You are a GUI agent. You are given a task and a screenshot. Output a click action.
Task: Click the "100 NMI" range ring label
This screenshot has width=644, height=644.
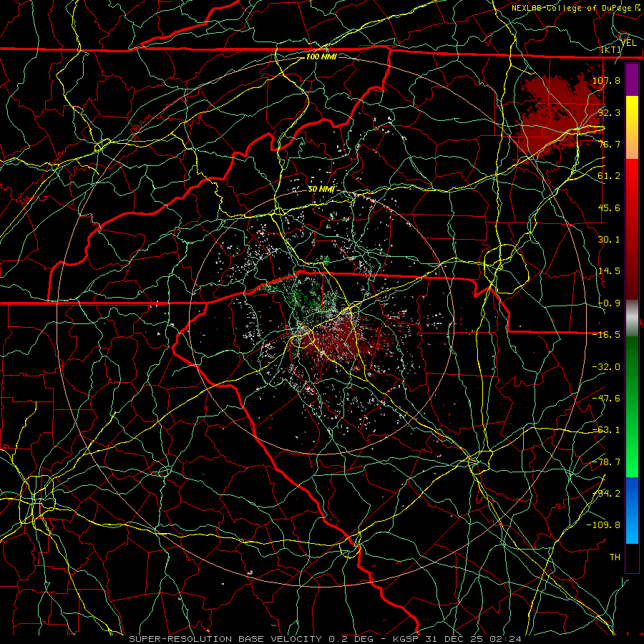point(321,57)
